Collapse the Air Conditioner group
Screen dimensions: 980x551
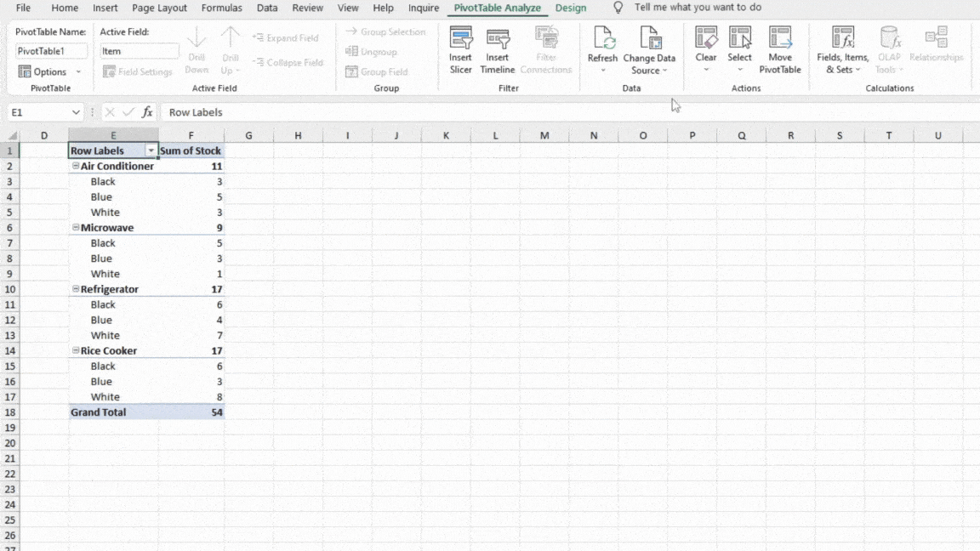click(x=77, y=166)
